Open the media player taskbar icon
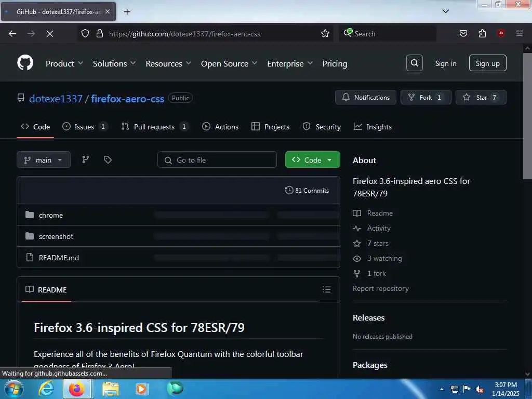The image size is (532, 399). coord(141,389)
